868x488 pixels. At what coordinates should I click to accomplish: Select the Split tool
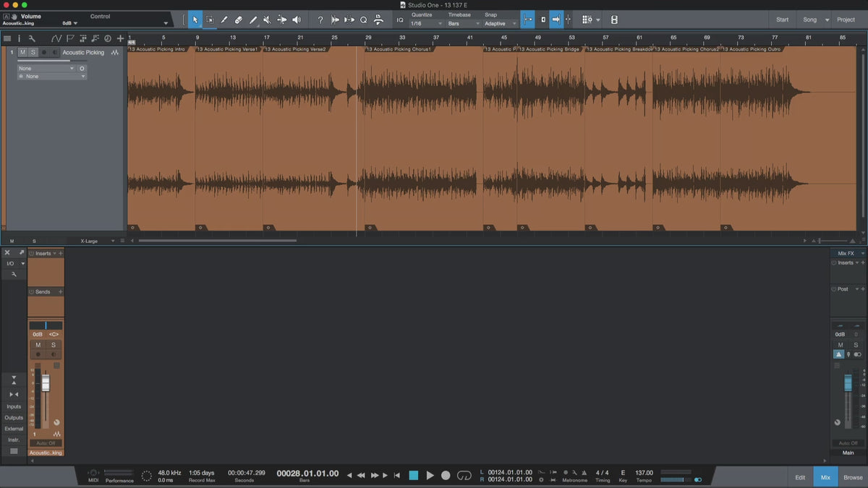point(224,20)
